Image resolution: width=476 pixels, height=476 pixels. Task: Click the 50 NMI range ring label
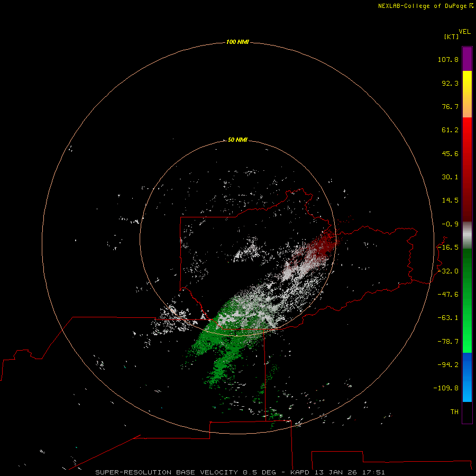click(x=237, y=140)
